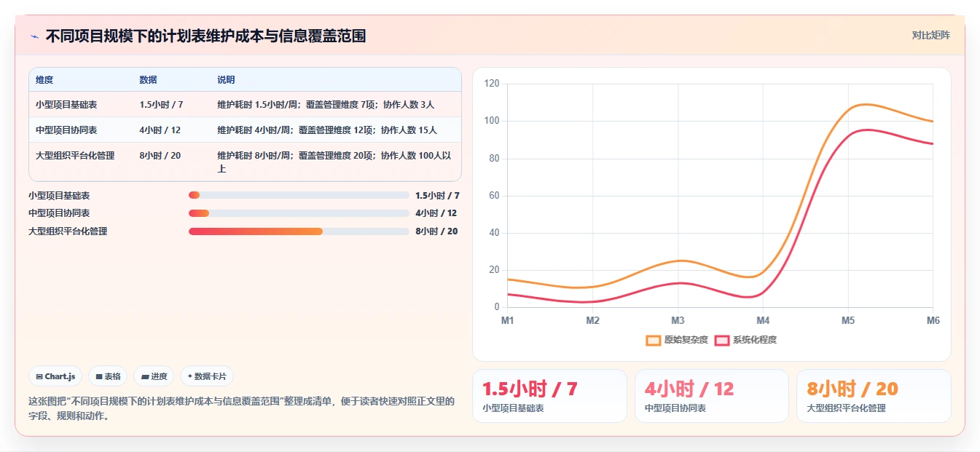
Task: Click the 中型项目协同表 progress label
Action: pyautogui.click(x=59, y=213)
